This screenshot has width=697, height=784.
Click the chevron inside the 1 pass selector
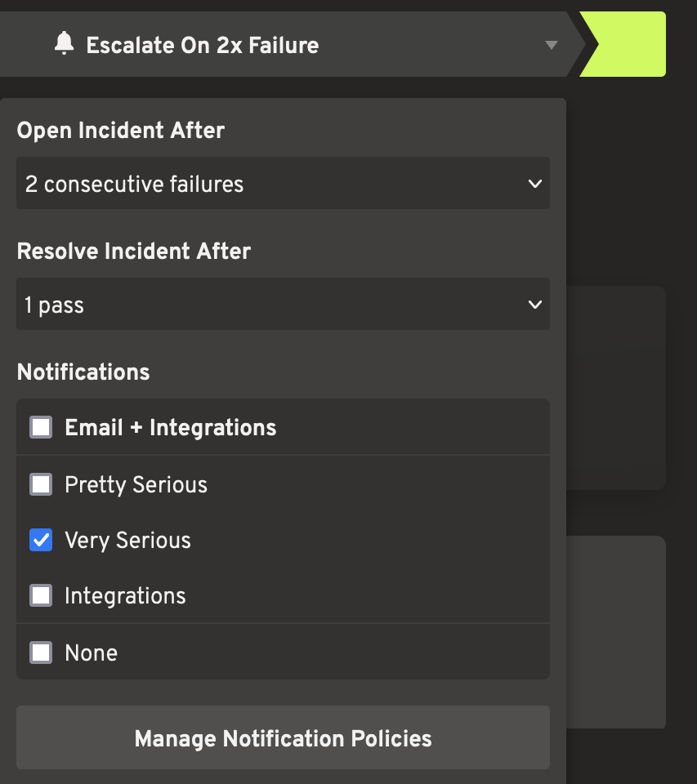[x=535, y=304]
